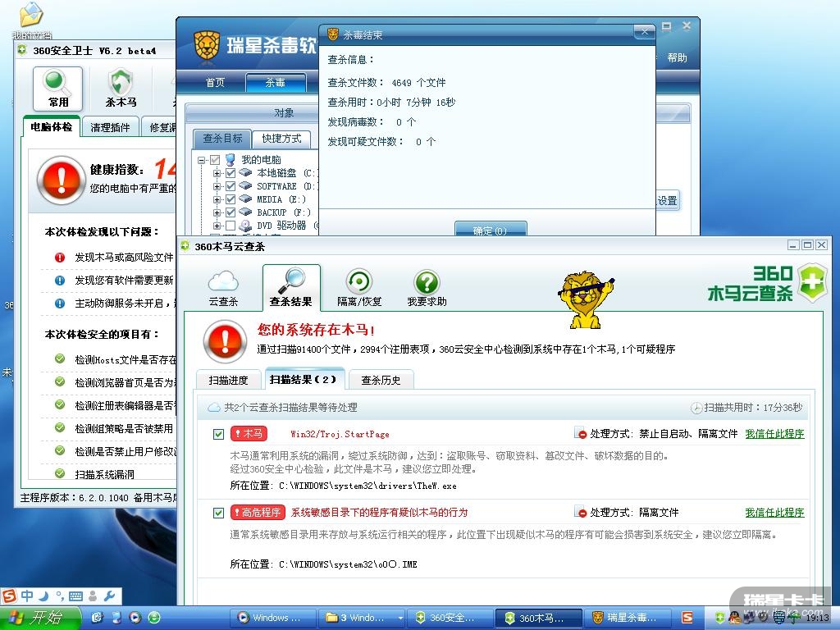Check the DVD 驱动器 checkbox
The image size is (840, 630).
coord(231,226)
